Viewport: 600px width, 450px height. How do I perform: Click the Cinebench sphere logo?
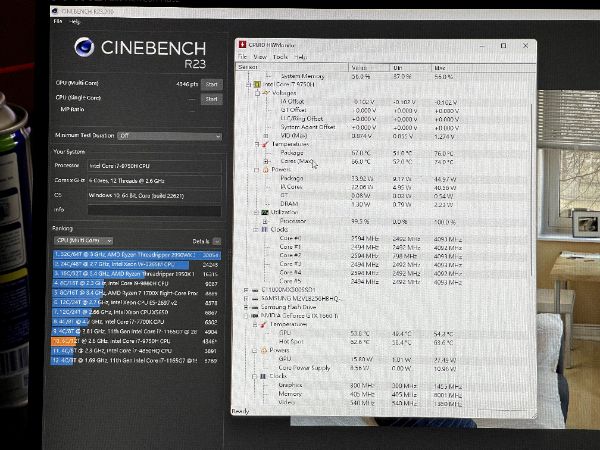tap(84, 47)
